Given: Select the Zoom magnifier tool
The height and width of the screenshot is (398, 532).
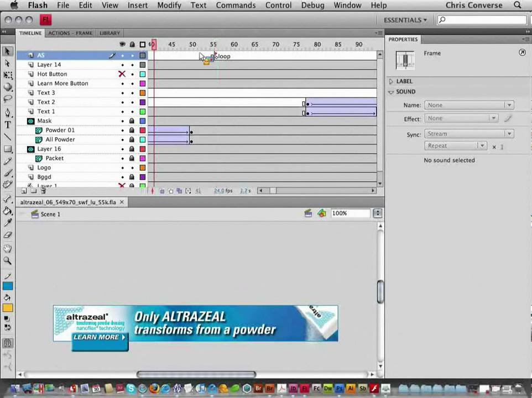Looking at the screenshot, I should [7, 261].
